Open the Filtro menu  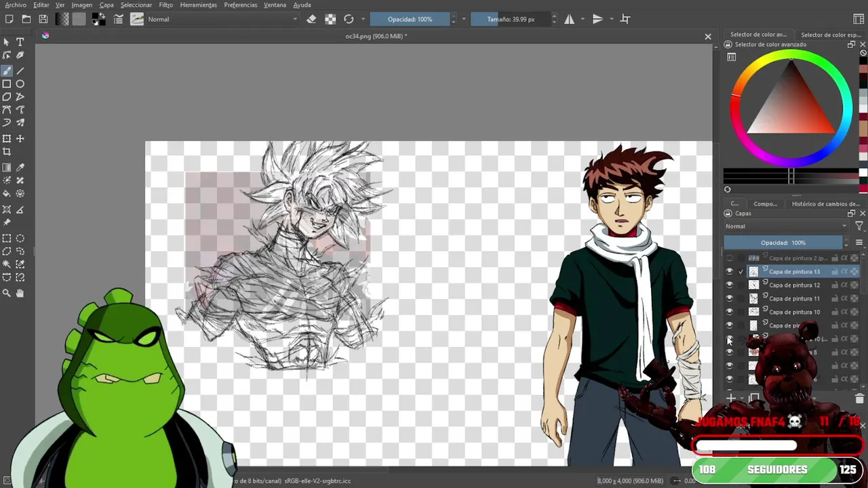pyautogui.click(x=166, y=5)
